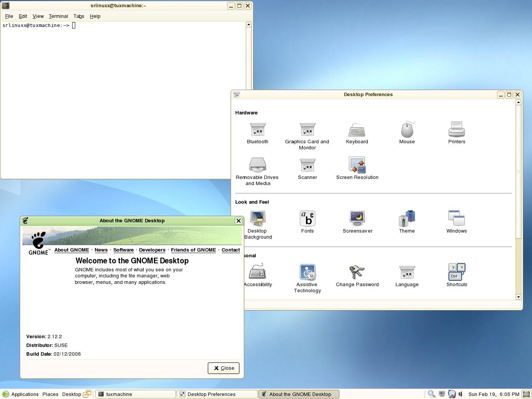Click the Desktop Preferences vertical scrollbar thumb
Image resolution: width=532 pixels, height=399 pixels.
pyautogui.click(x=518, y=172)
